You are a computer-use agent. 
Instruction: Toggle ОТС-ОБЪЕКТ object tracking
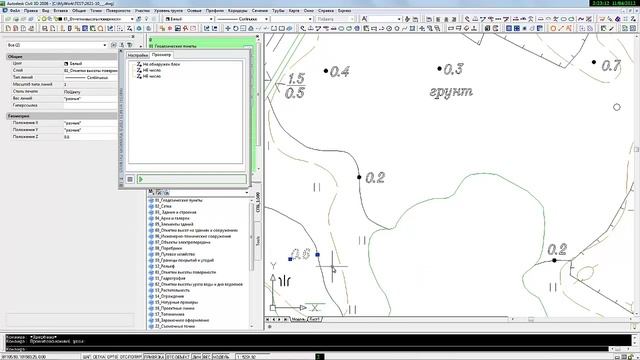coord(178,357)
